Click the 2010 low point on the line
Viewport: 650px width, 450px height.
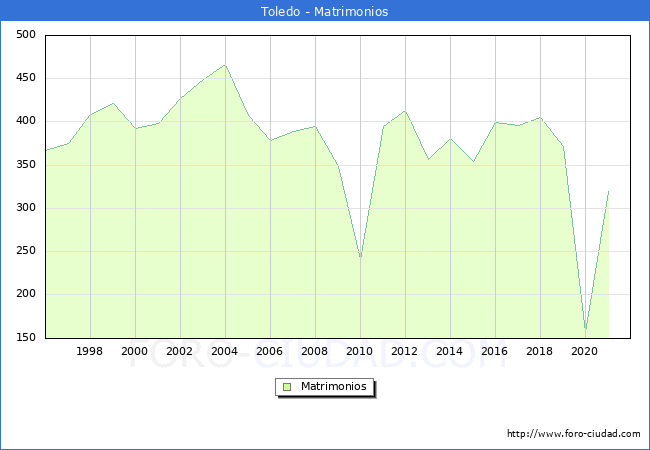[360, 257]
